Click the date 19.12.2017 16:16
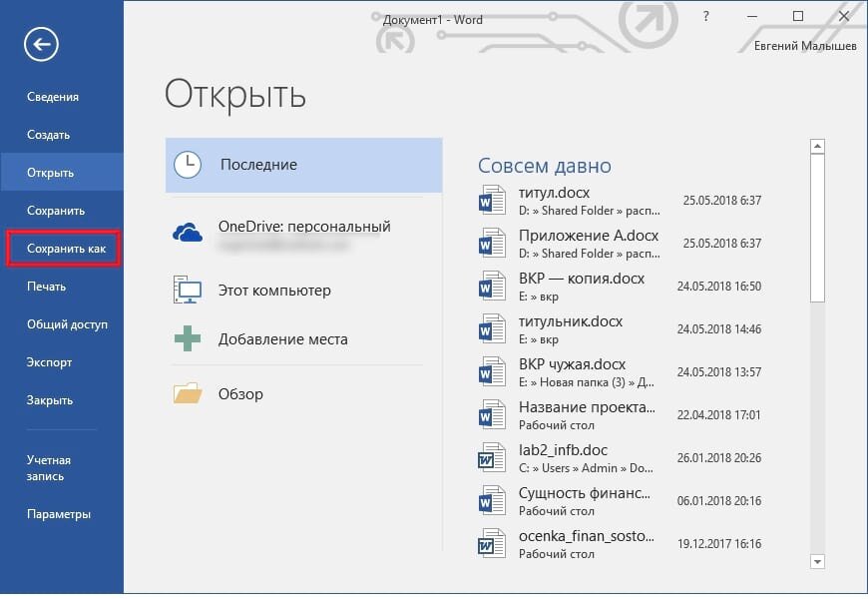Image resolution: width=868 pixels, height=599 pixels. [x=719, y=543]
